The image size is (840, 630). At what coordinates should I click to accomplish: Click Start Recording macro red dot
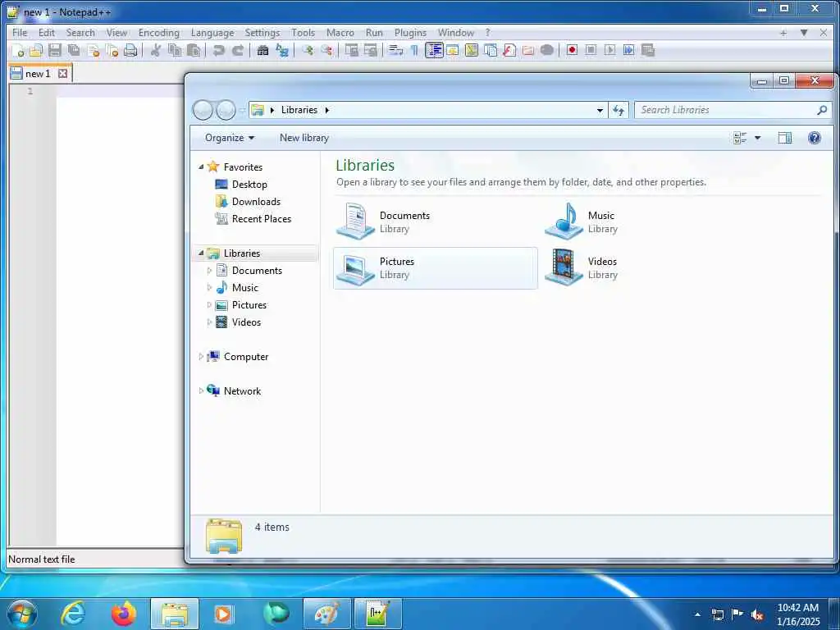pos(572,50)
